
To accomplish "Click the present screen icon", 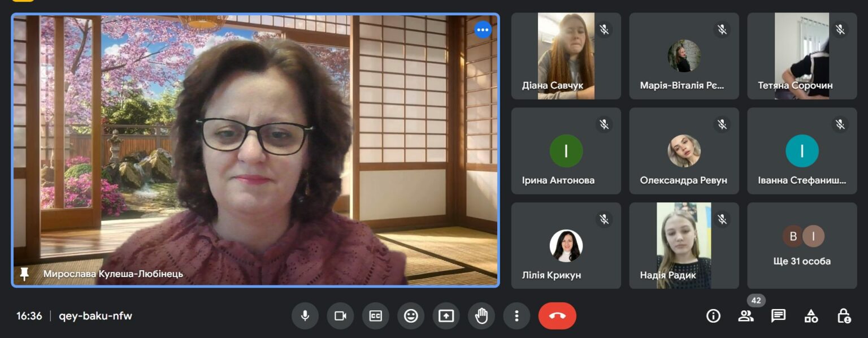I will pyautogui.click(x=446, y=316).
